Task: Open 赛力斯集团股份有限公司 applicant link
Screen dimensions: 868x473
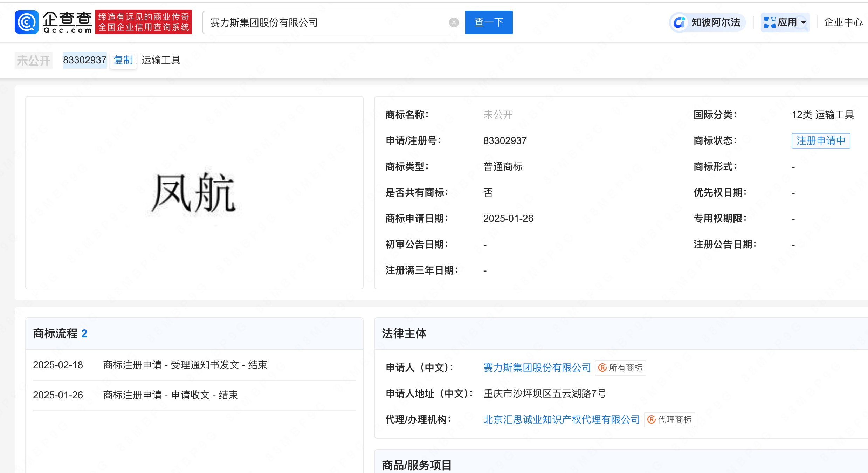Action: click(537, 368)
